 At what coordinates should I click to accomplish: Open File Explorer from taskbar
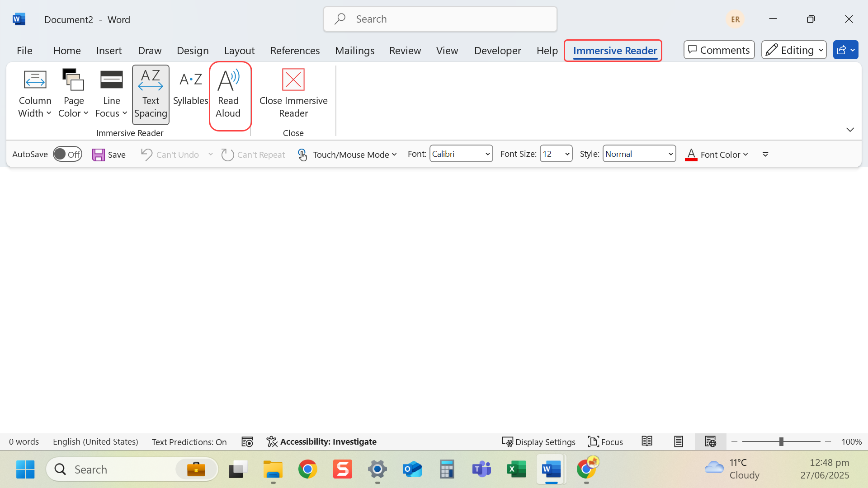click(273, 469)
